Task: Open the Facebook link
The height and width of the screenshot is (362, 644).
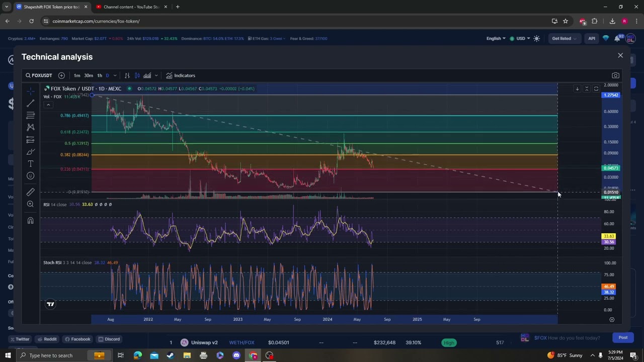Action: (x=77, y=339)
